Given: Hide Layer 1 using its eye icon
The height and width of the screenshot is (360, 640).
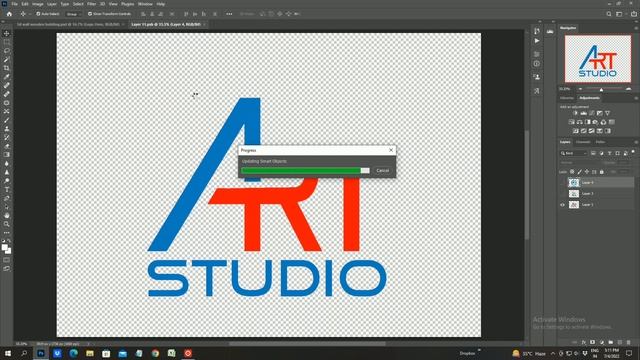Looking at the screenshot, I should (562, 205).
